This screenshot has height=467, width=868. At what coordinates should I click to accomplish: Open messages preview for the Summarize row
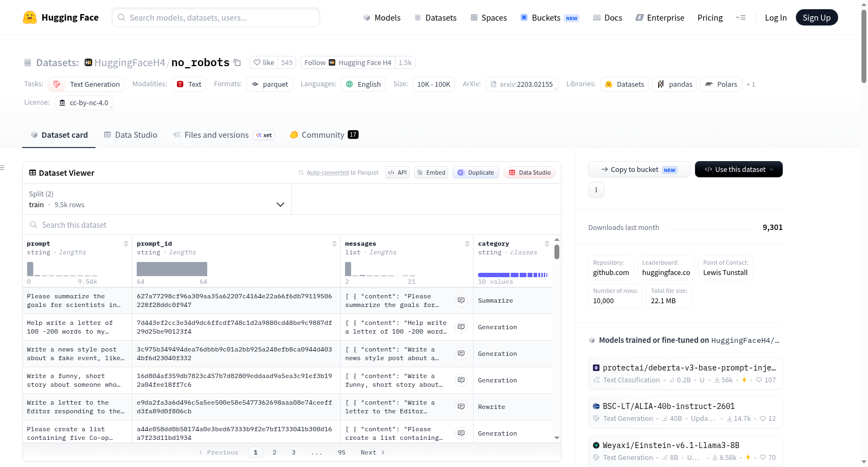click(x=461, y=300)
